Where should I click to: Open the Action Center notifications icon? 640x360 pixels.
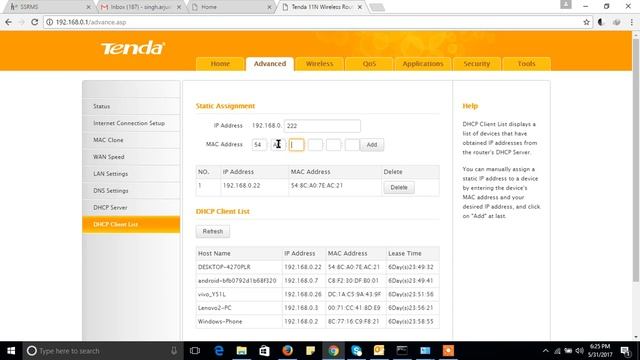tap(625, 351)
